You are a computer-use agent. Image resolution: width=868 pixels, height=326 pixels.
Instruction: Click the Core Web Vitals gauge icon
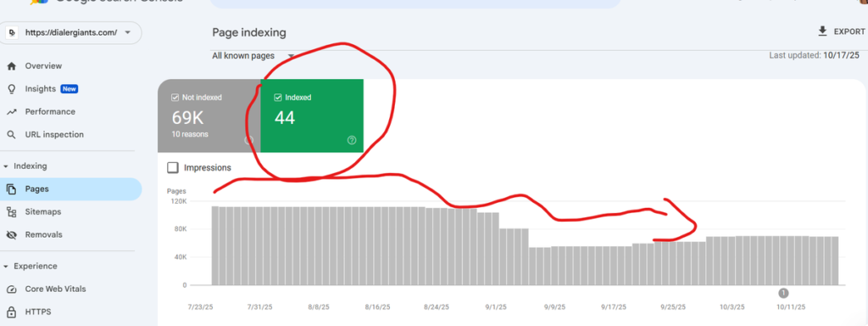(11, 289)
